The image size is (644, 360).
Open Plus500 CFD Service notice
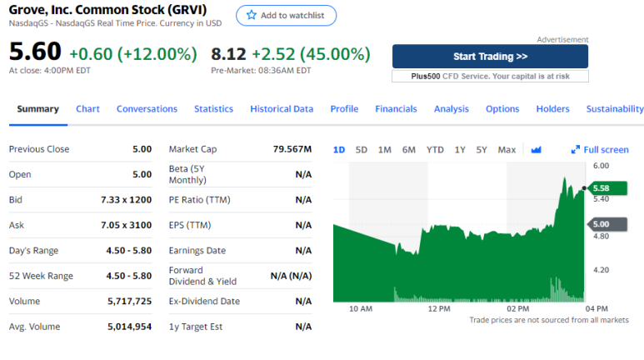490,76
